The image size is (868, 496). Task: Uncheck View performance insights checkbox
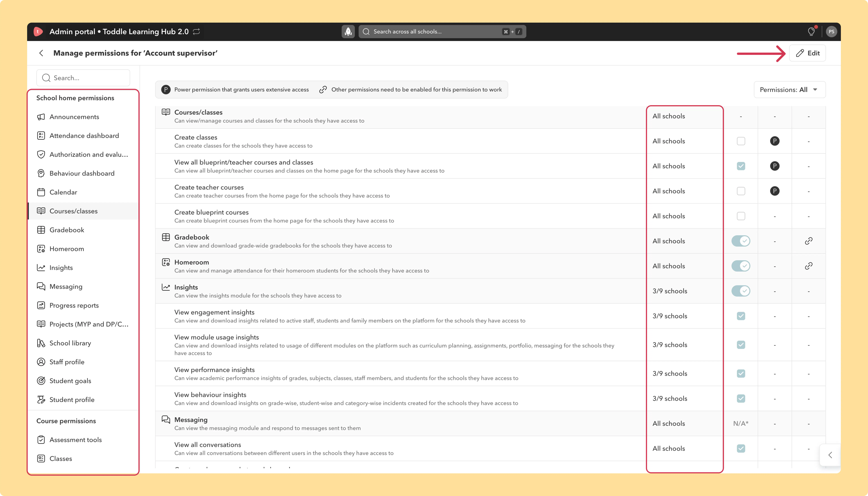coord(741,374)
